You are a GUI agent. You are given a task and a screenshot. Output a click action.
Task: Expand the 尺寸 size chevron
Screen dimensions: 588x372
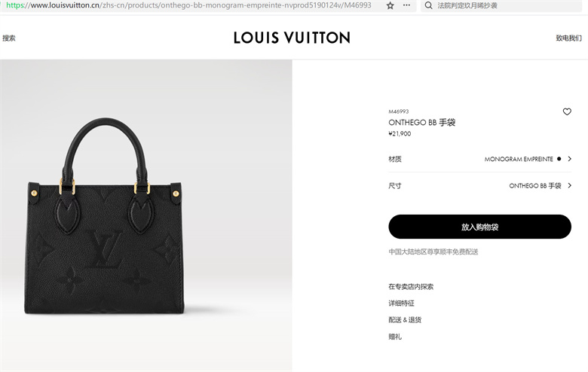(569, 185)
